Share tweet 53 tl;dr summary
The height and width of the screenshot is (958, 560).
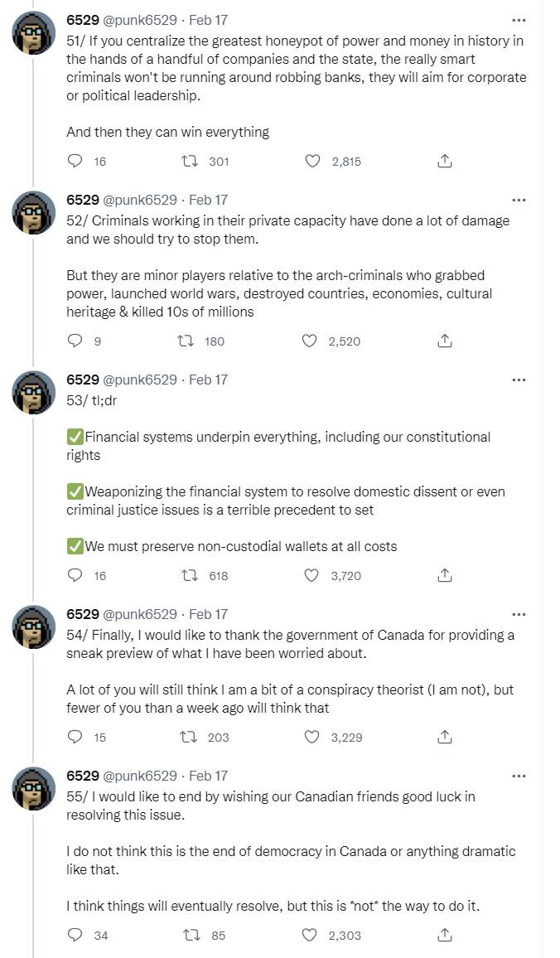tap(444, 575)
